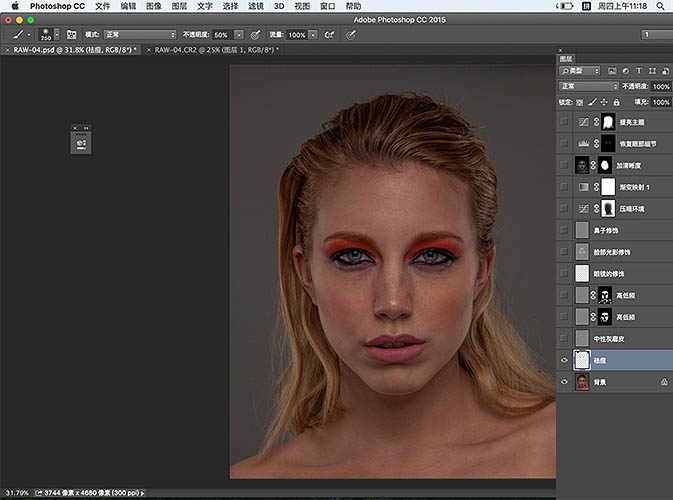Click the size pressure icon
The height and width of the screenshot is (500, 673).
(351, 34)
